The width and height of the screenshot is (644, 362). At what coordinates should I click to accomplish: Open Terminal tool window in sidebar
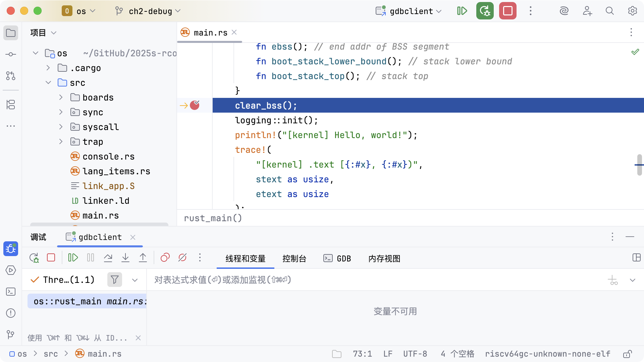[x=11, y=292]
